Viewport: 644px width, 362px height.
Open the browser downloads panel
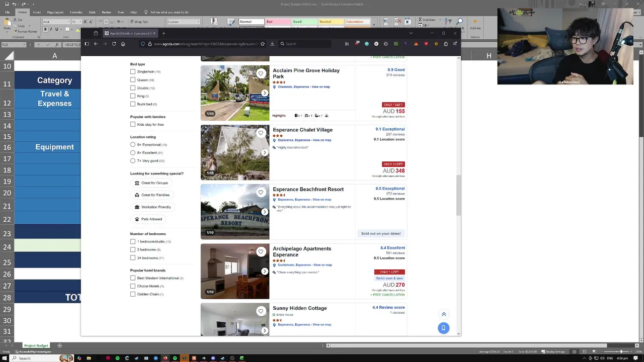pyautogui.click(x=272, y=44)
